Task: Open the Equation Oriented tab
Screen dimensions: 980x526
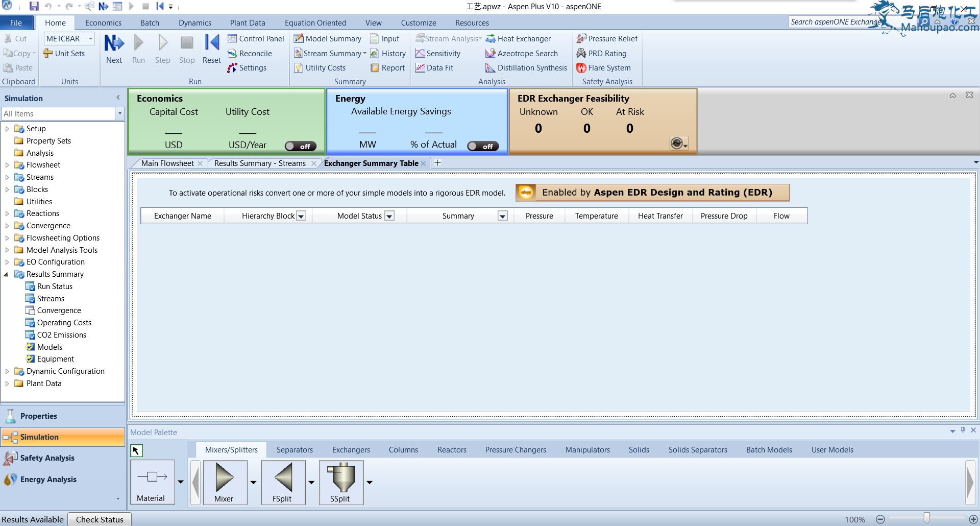Action: click(x=315, y=23)
